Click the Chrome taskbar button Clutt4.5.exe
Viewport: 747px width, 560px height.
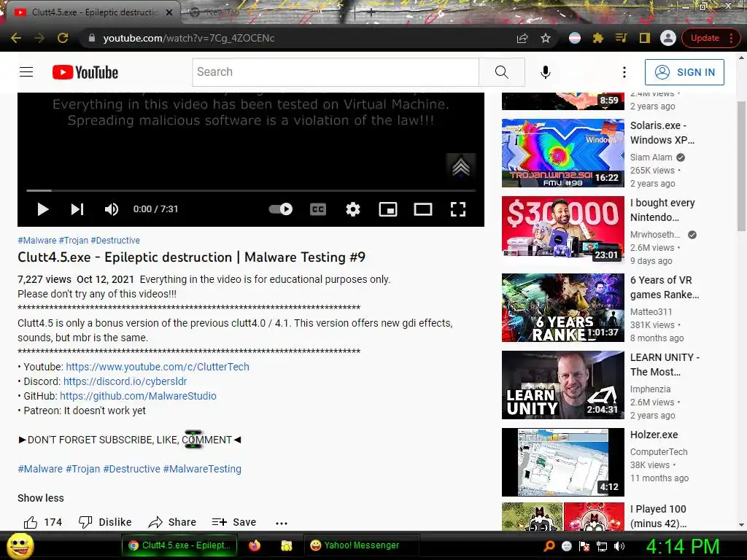point(179,545)
